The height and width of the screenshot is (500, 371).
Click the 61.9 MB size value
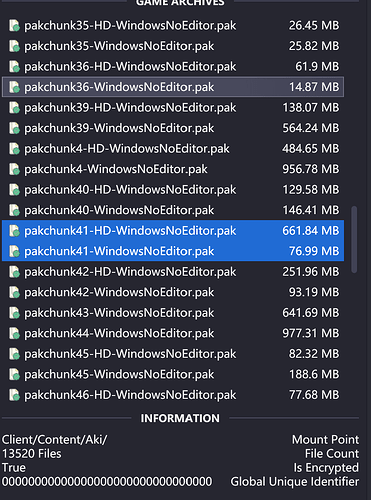pos(317,67)
